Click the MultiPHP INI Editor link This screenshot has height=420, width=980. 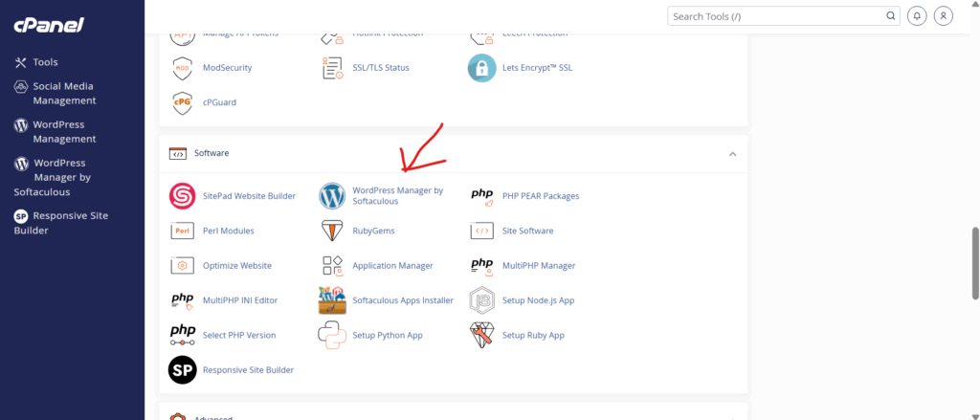click(240, 300)
